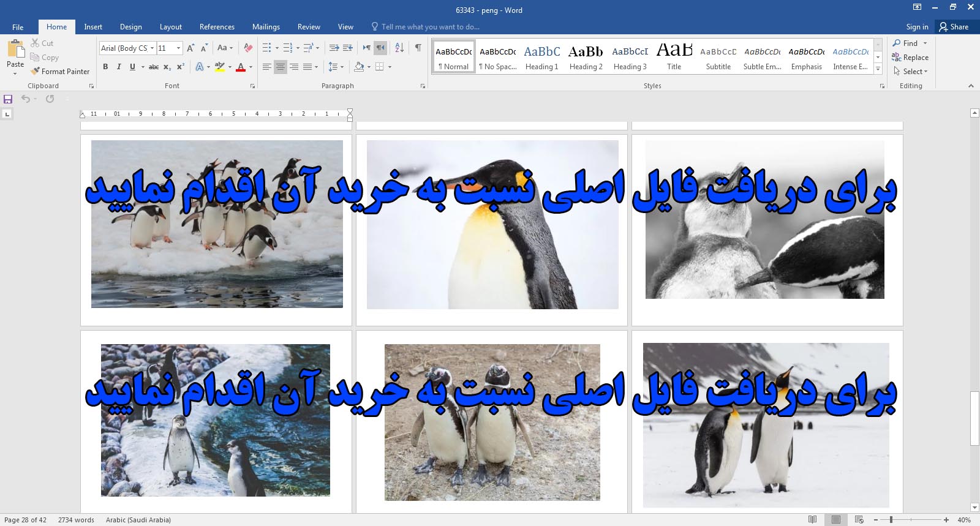Open the Insert ribbon tab
The height and width of the screenshot is (526, 980).
[93, 27]
